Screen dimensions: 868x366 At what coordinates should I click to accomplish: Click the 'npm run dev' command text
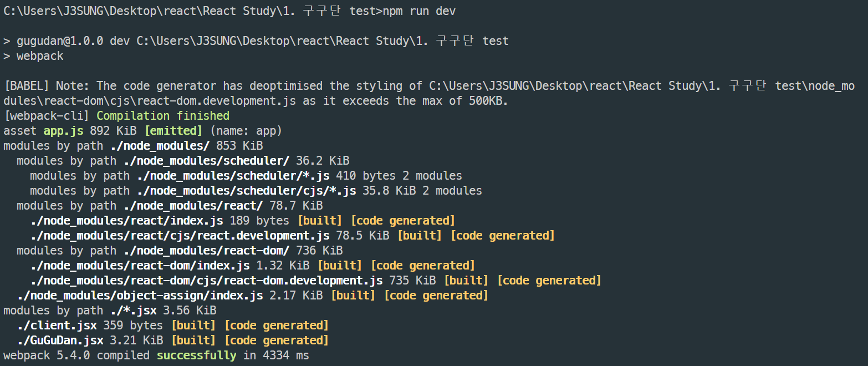[420, 11]
